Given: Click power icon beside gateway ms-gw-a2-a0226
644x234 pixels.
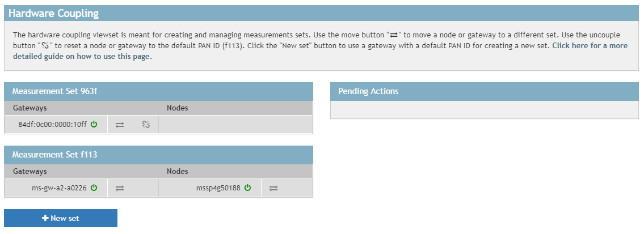Looking at the screenshot, I should click(94, 188).
